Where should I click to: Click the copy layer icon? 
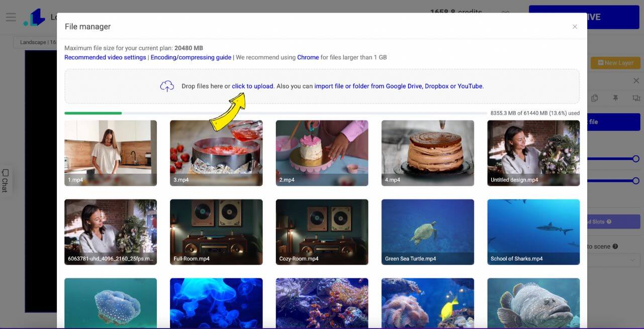pos(595,98)
